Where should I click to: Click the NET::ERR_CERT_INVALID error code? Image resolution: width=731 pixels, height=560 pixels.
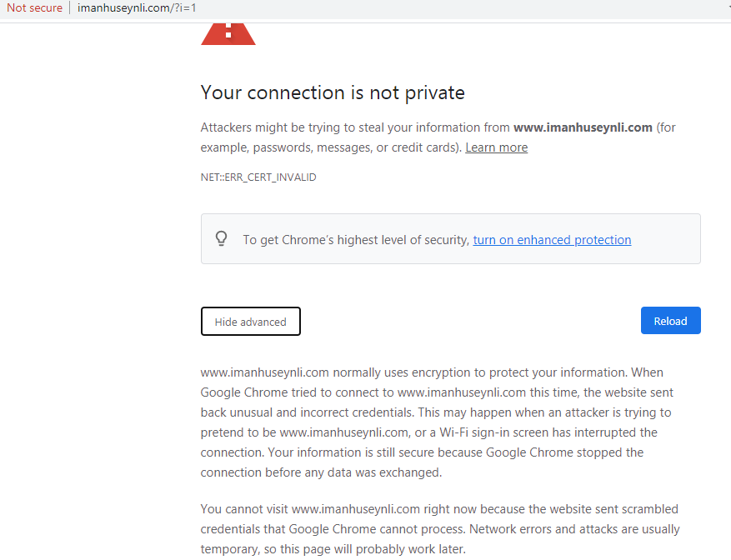pyautogui.click(x=258, y=177)
